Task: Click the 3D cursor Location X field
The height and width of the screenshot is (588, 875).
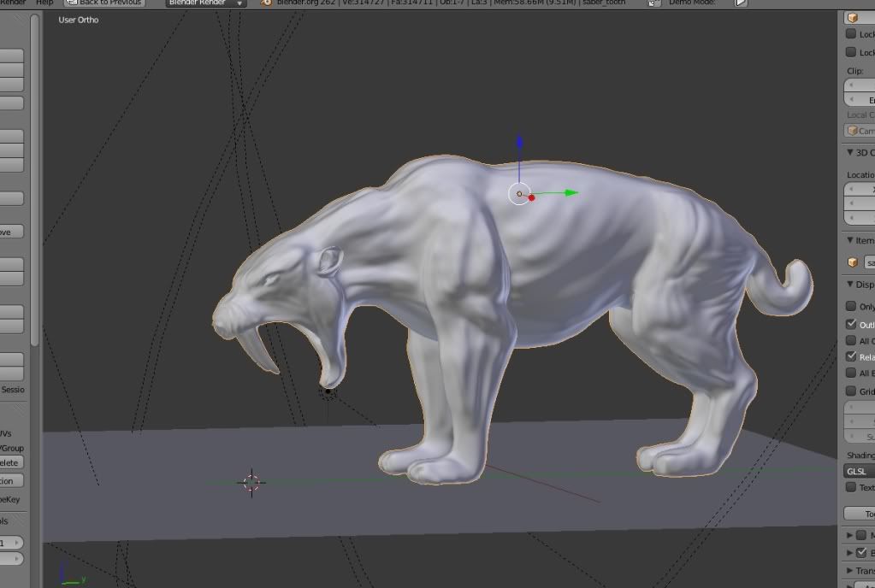Action: [x=860, y=190]
